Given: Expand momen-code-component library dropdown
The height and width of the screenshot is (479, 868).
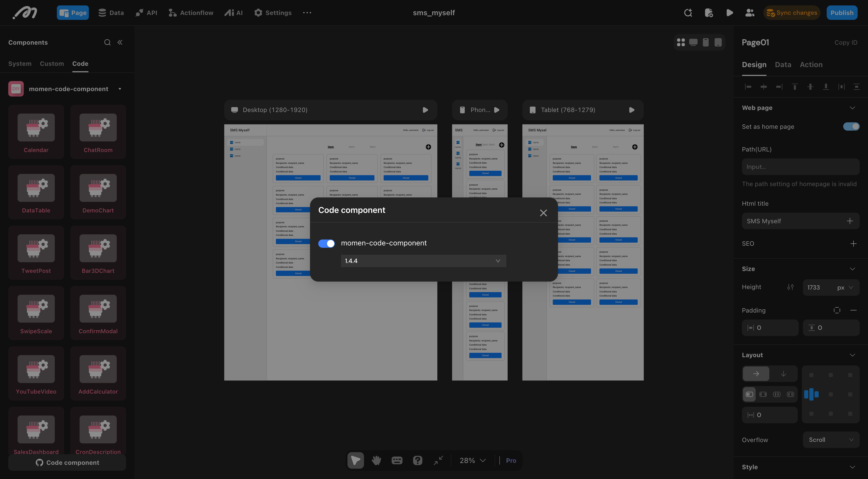Looking at the screenshot, I should [x=120, y=89].
